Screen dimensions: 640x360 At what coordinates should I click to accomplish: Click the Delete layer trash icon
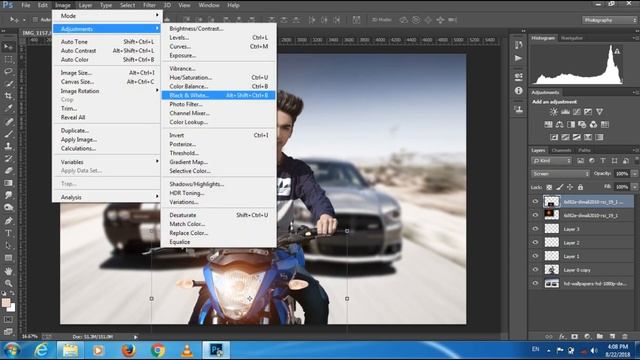point(624,336)
